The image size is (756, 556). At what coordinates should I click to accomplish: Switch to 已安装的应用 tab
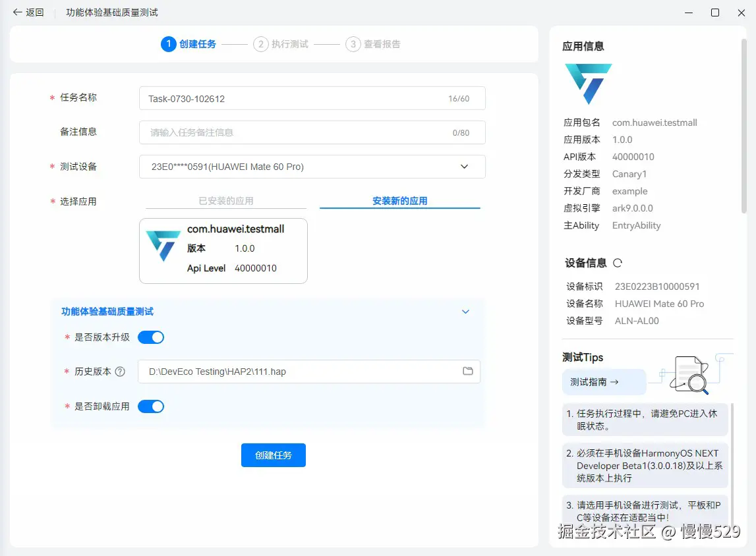click(225, 201)
